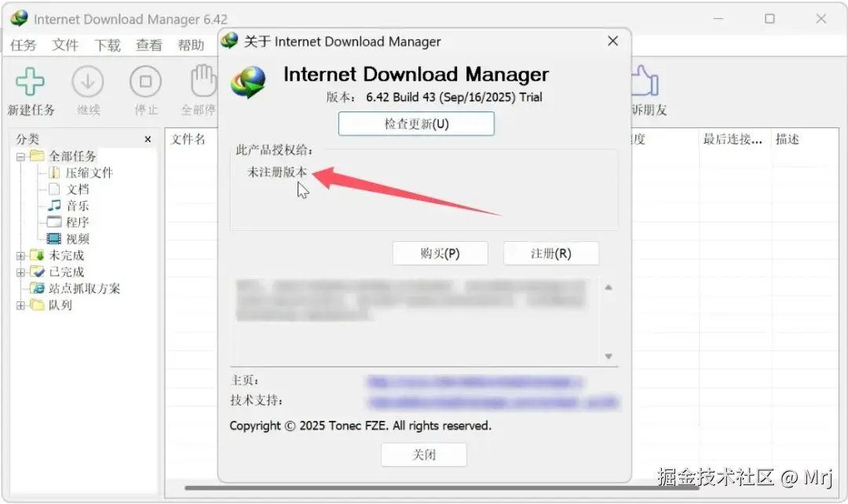The image size is (848, 504).
Task: Select the Compressed files category icon
Action: pos(54,173)
